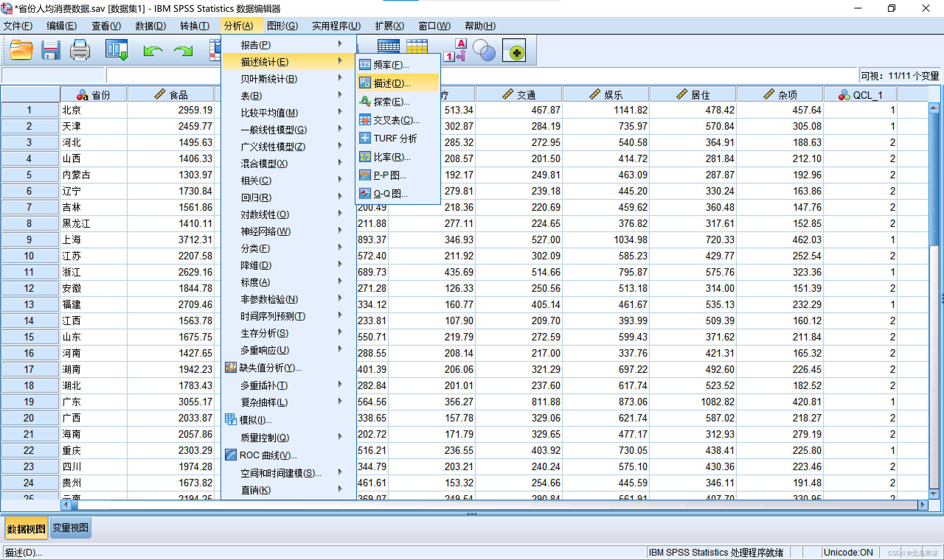The width and height of the screenshot is (944, 560).
Task: Select row number 9 header
Action: [x=29, y=239]
